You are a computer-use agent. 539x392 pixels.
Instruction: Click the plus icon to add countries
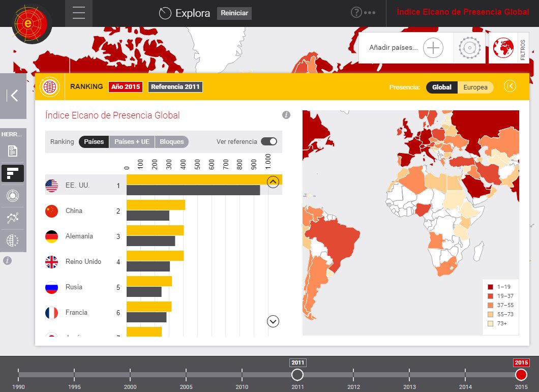[433, 47]
